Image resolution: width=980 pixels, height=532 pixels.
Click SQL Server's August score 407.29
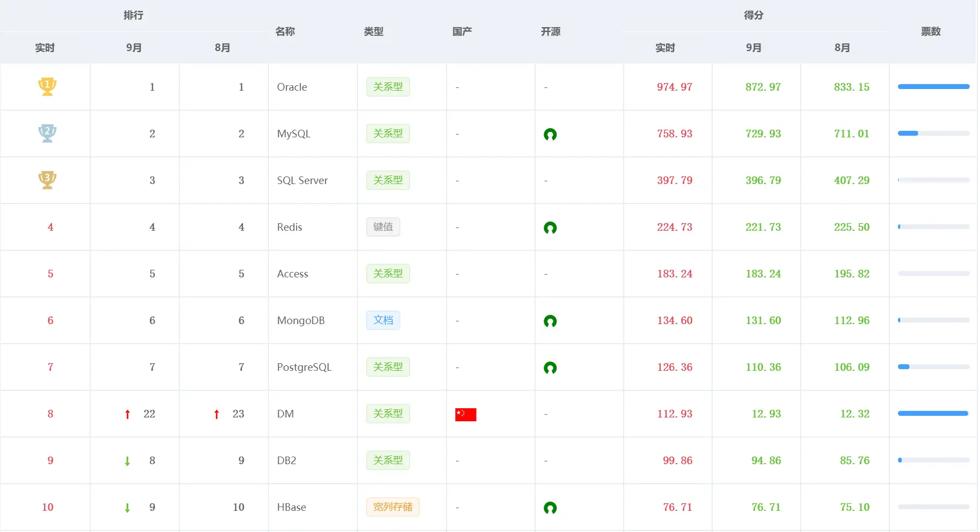(852, 180)
